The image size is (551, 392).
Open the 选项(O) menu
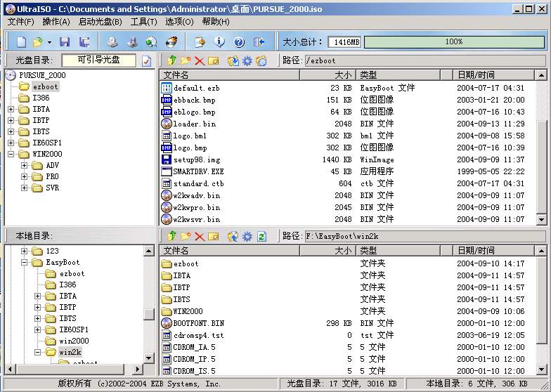pos(180,22)
